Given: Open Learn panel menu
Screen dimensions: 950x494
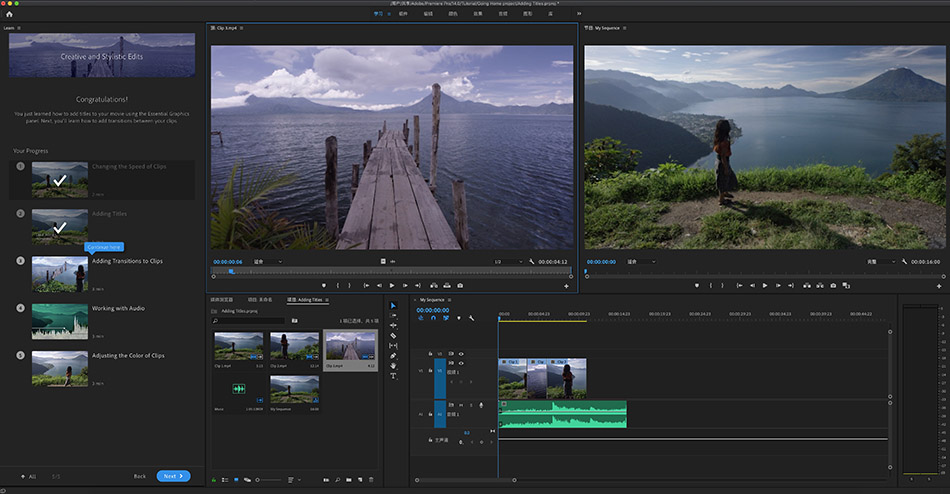Looking at the screenshot, I should tap(19, 28).
